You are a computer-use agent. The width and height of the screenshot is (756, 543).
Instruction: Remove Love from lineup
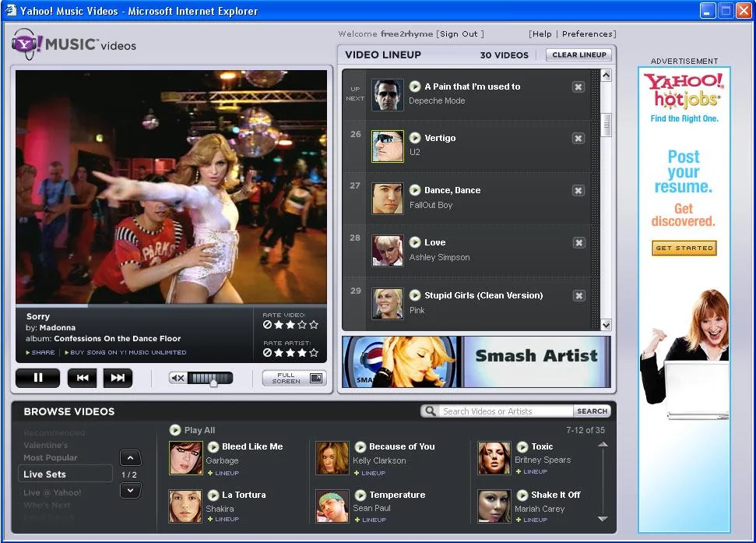click(578, 242)
